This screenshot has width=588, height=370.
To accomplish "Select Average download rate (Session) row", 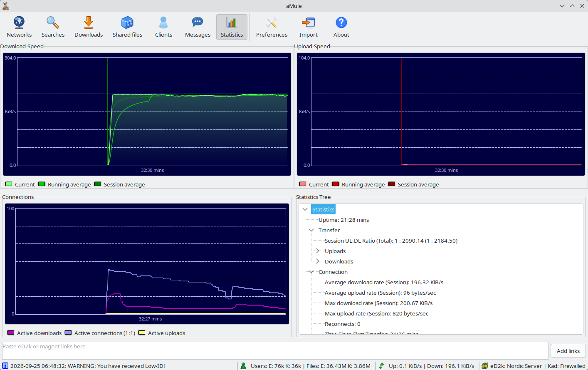I will coord(384,282).
